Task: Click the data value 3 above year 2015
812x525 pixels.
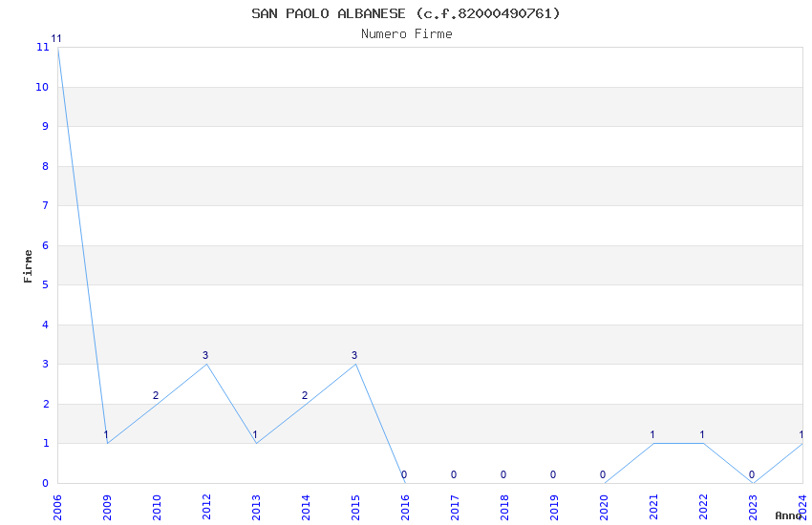Action: coord(354,355)
